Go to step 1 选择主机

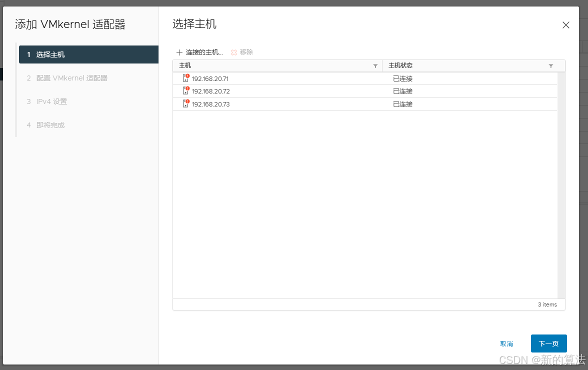coord(88,54)
